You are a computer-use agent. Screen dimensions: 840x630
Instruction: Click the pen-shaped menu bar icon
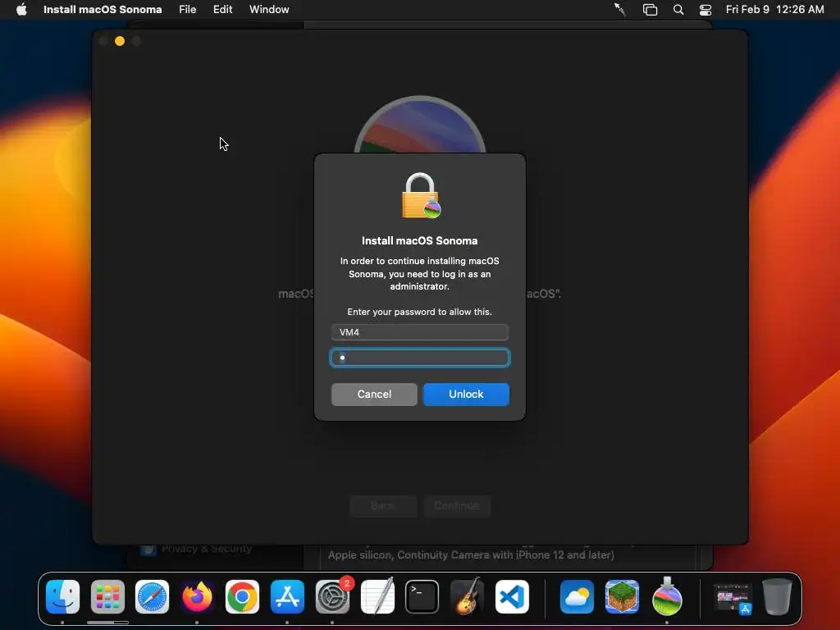[x=620, y=10]
